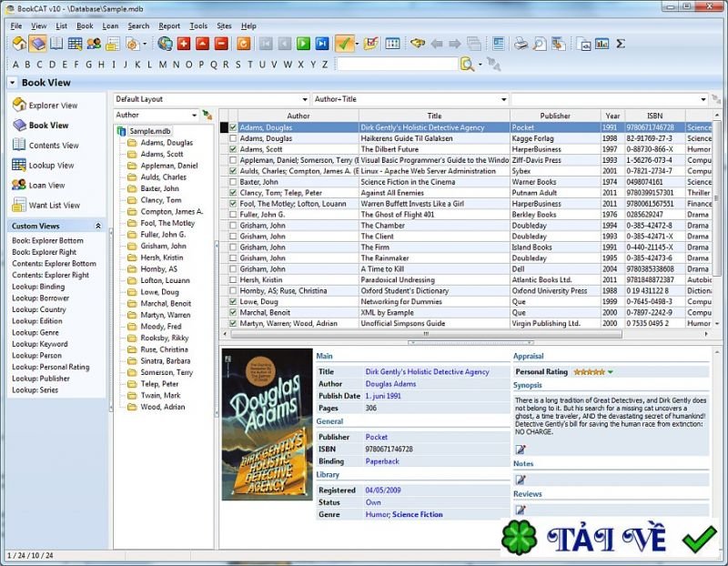Click the printer icon in toolbar

[x=521, y=43]
